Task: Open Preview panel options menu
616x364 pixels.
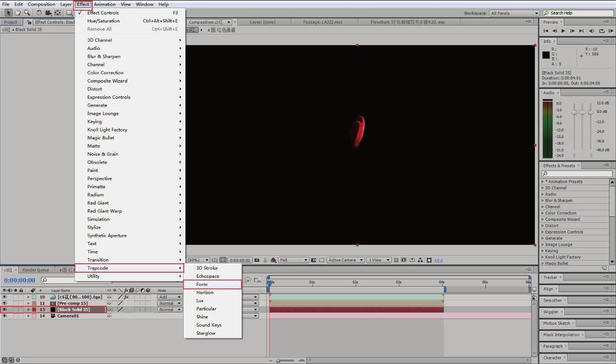Action: pos(606,22)
